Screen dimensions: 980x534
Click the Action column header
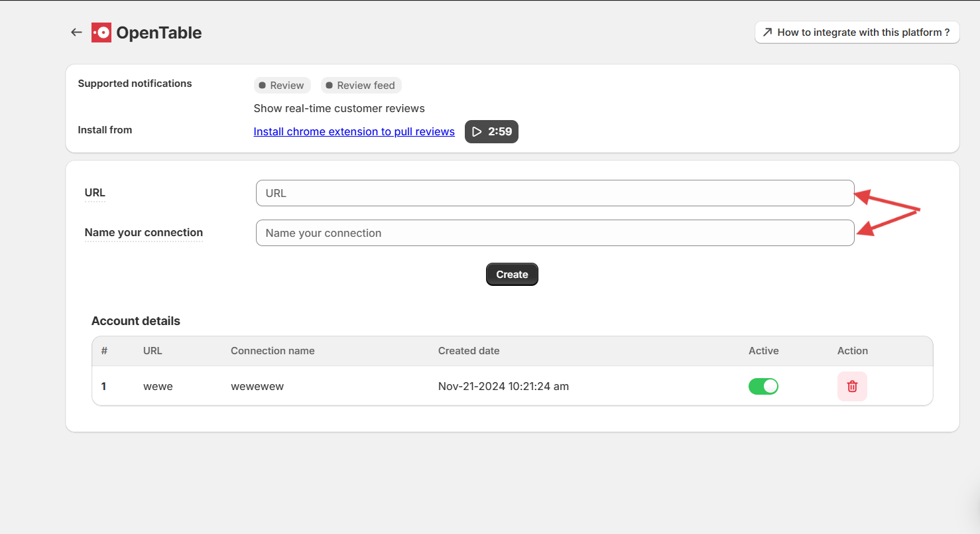(x=853, y=351)
